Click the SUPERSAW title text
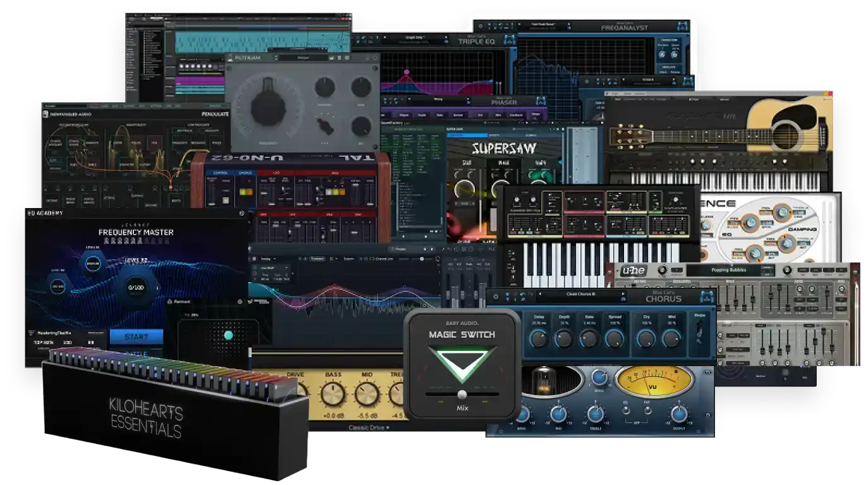Image resolution: width=868 pixels, height=485 pixels. [504, 149]
